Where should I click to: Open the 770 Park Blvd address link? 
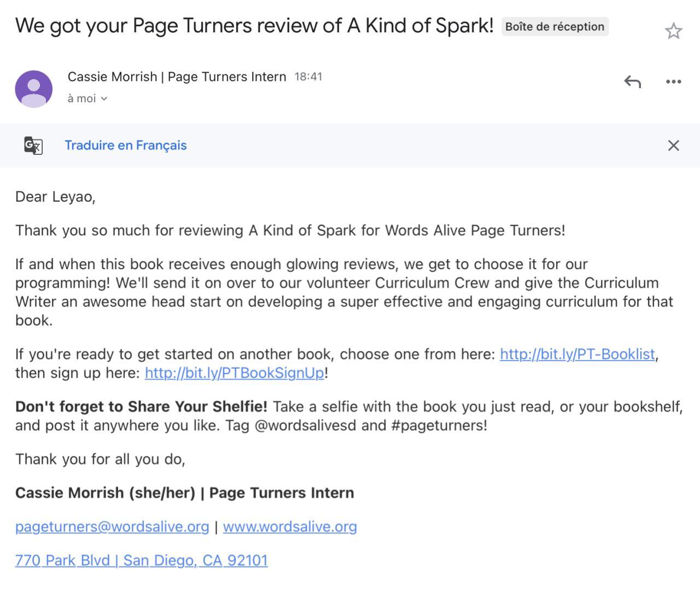click(x=142, y=560)
